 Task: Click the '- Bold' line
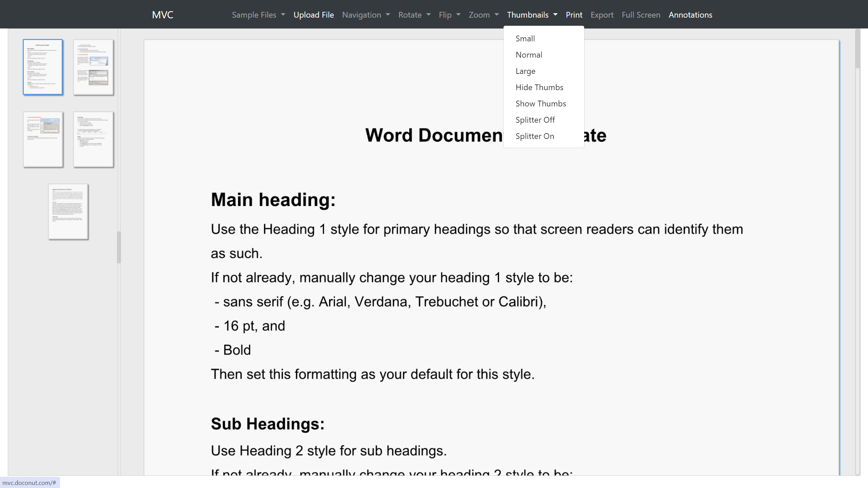tap(233, 350)
